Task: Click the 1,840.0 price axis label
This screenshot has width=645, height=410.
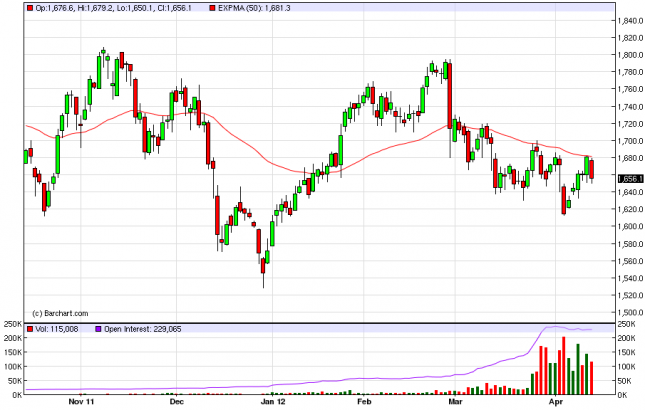Action: click(630, 21)
